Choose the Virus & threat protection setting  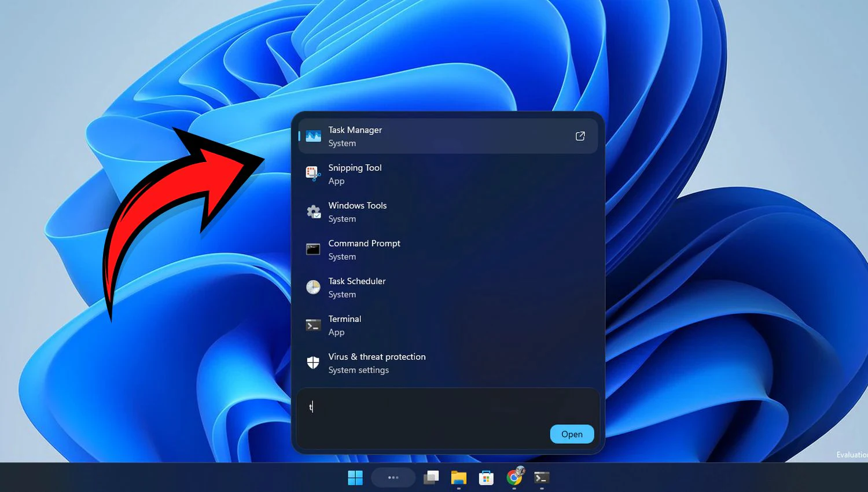[448, 363]
